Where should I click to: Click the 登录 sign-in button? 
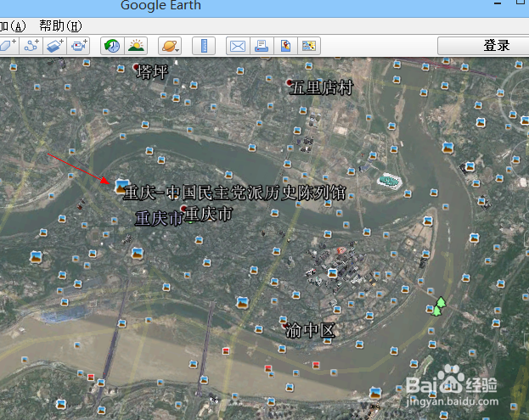click(483, 46)
